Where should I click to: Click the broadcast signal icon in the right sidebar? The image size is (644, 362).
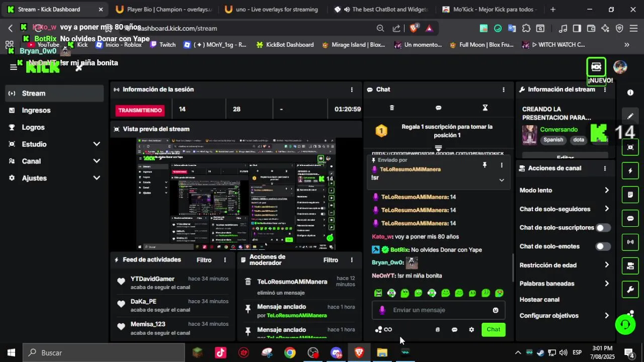pyautogui.click(x=630, y=242)
